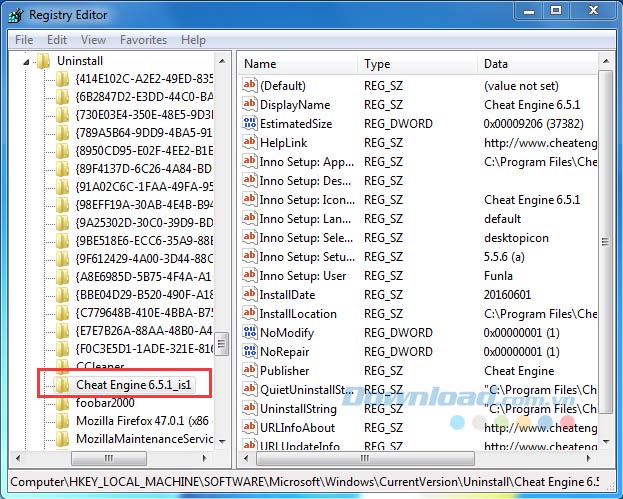
Task: Click the 0x00009206 (37382) data cell
Action: point(534,124)
